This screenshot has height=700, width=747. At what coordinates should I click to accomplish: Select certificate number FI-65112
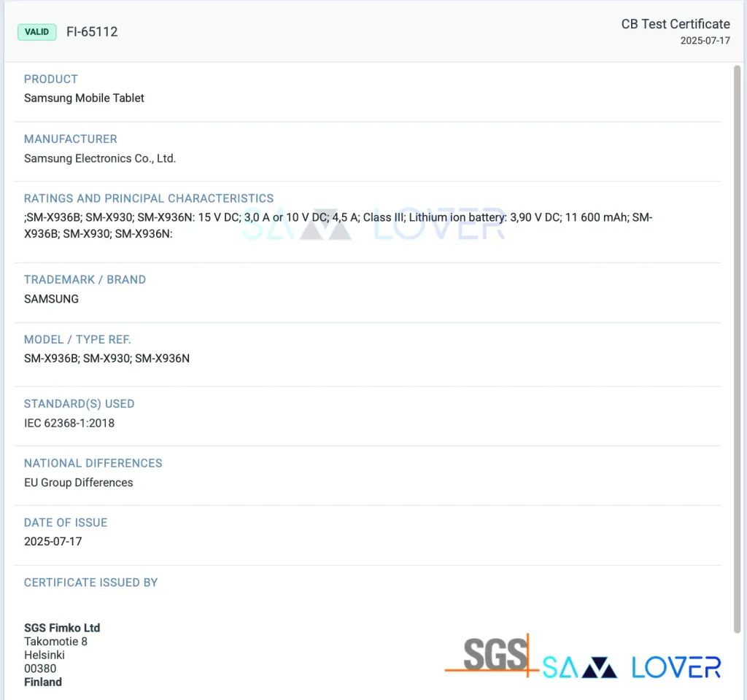[92, 32]
